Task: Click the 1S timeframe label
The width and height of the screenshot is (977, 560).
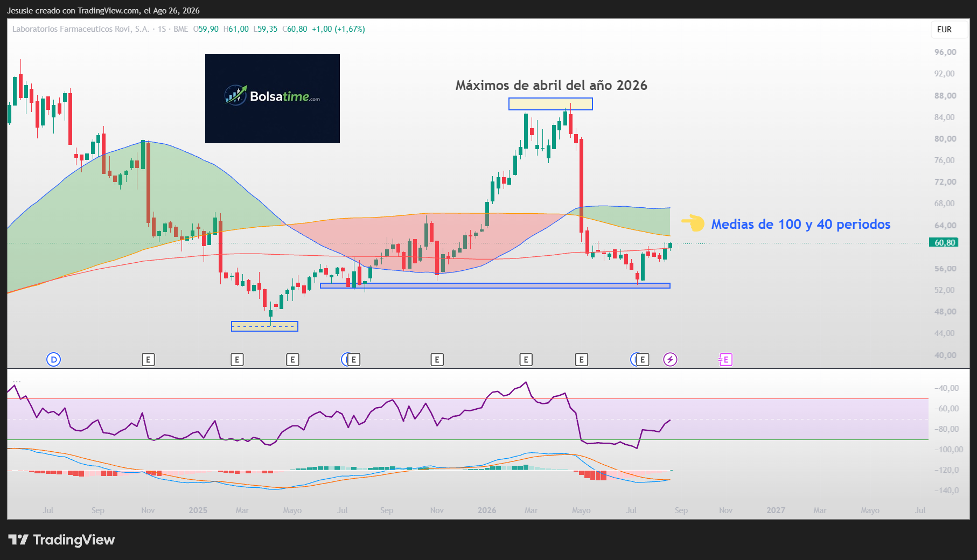Action: pyautogui.click(x=162, y=29)
